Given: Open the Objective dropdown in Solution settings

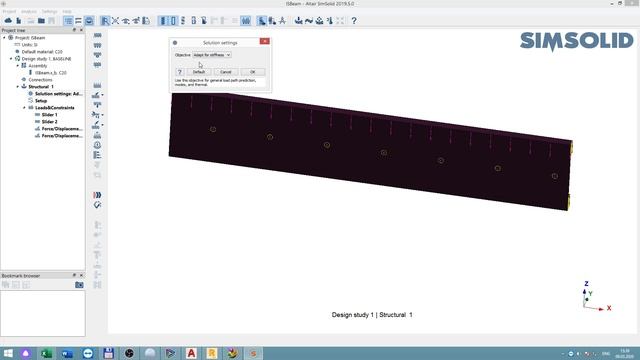Looking at the screenshot, I should coord(212,55).
